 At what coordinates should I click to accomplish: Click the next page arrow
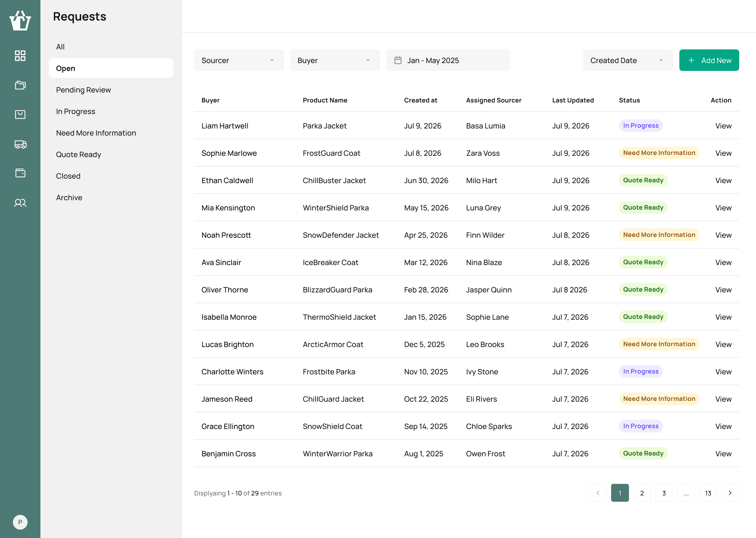coord(730,493)
